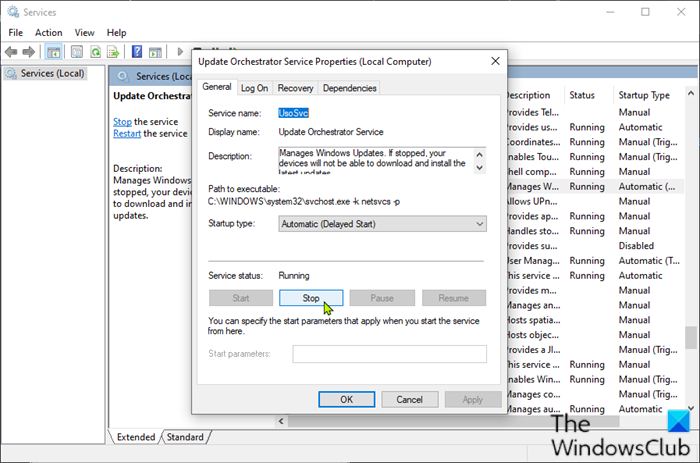Screen dimensions: 700x463
Task: Minimize the Services window
Action: point(610,12)
